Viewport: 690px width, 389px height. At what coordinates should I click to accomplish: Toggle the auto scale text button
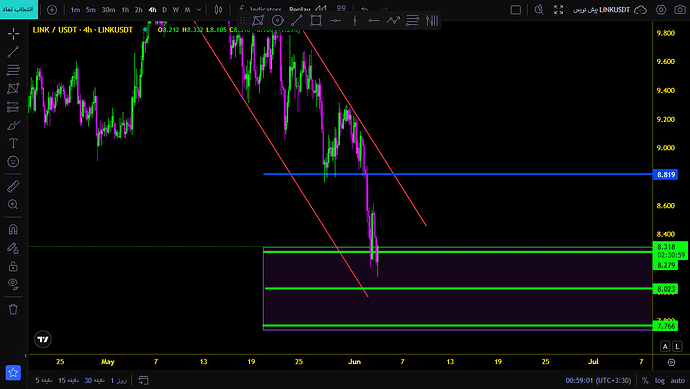point(678,380)
